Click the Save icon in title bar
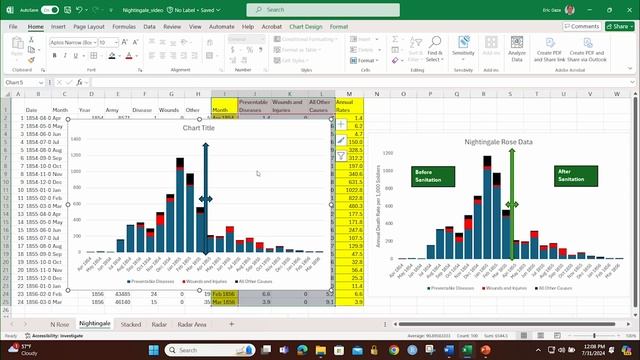640x360 pixels. coord(67,10)
